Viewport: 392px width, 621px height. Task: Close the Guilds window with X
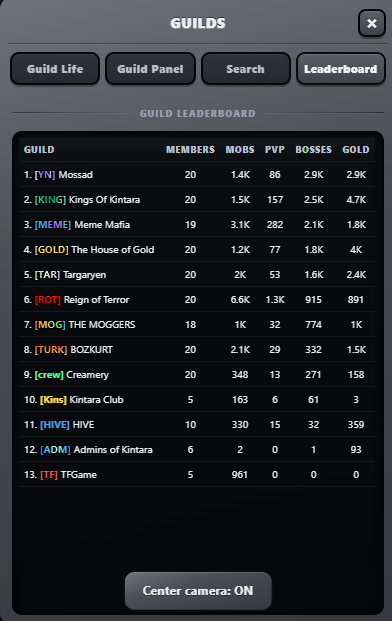pos(371,23)
